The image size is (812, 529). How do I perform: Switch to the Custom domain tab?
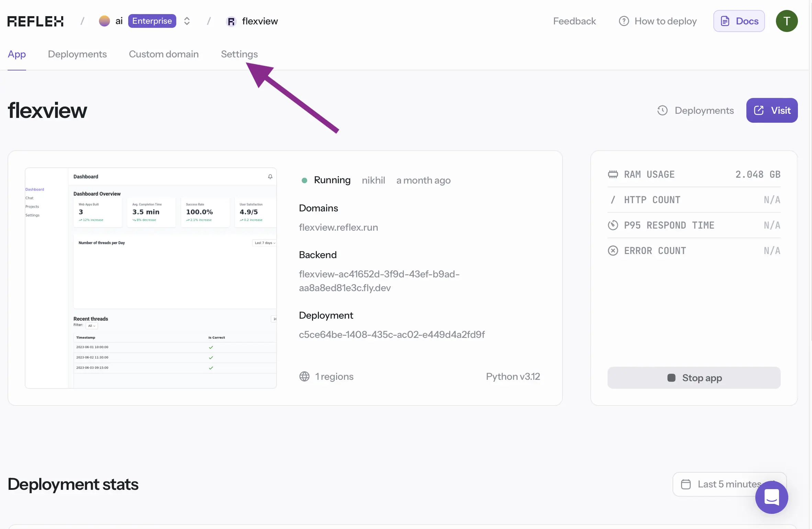pos(164,54)
